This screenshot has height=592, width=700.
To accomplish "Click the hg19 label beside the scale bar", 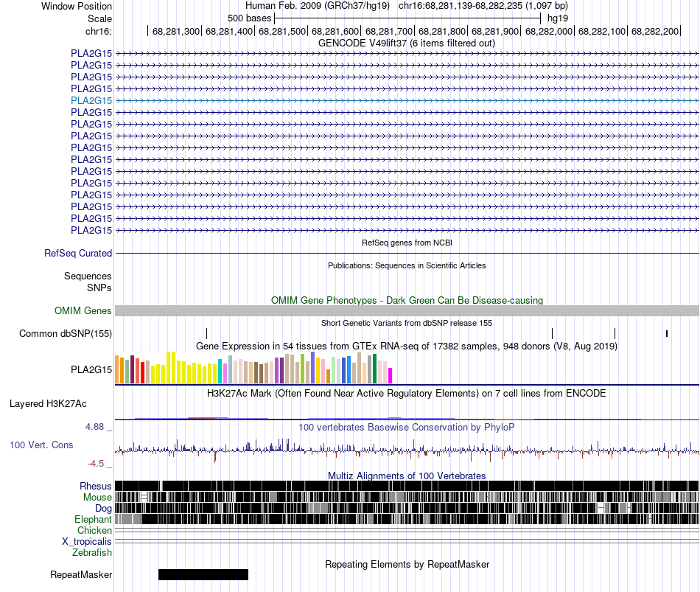I will pos(558,18).
